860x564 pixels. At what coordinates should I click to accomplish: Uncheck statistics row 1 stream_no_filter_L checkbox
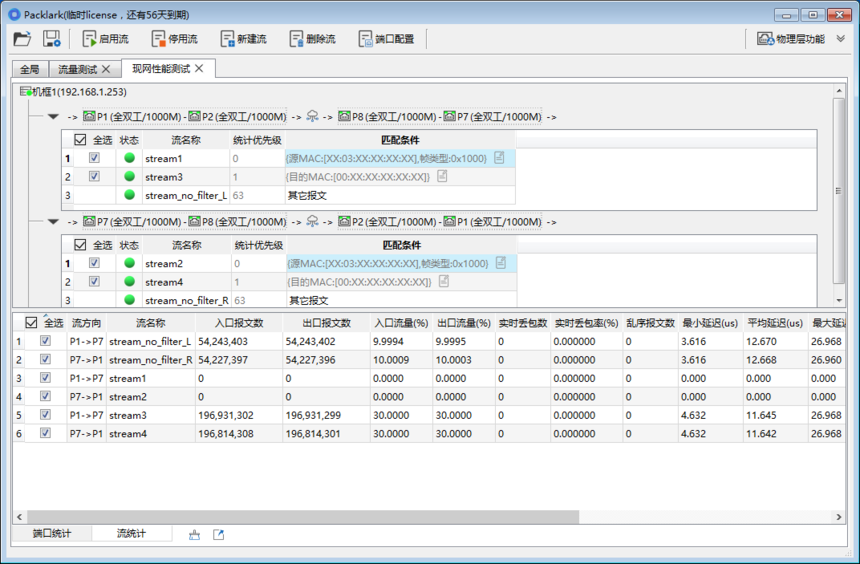[x=46, y=341]
